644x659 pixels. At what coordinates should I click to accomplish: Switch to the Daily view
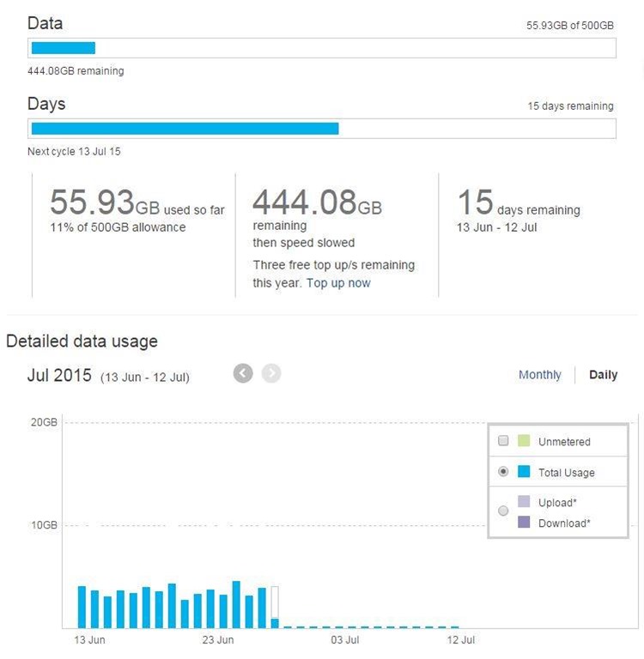click(x=603, y=375)
